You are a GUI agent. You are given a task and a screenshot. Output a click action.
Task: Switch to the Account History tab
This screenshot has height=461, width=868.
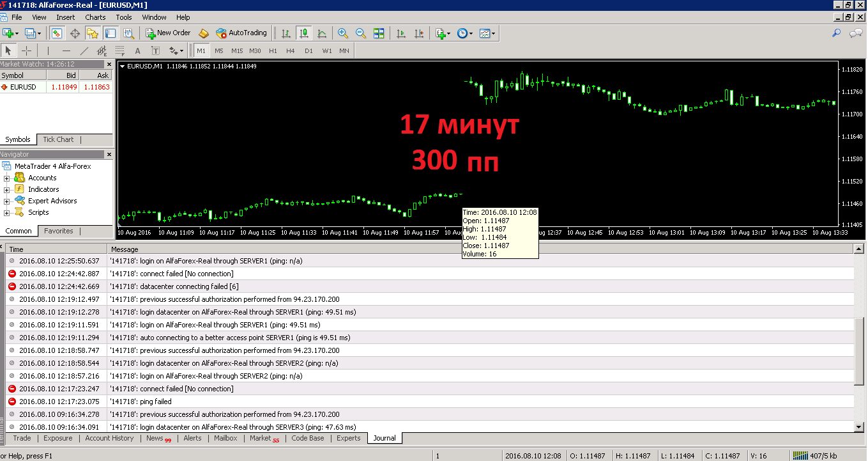click(x=109, y=438)
